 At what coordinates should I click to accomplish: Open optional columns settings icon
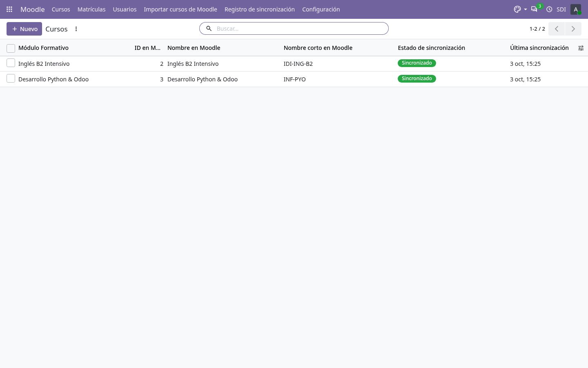[581, 48]
